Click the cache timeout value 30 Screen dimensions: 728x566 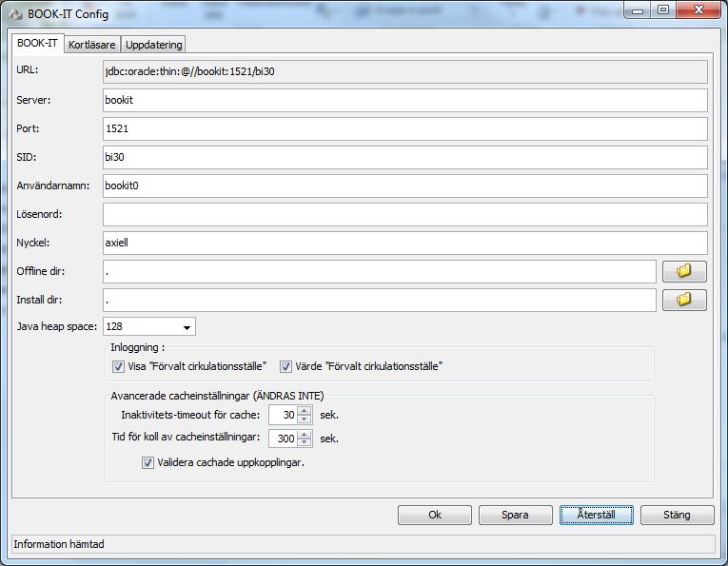[284, 415]
